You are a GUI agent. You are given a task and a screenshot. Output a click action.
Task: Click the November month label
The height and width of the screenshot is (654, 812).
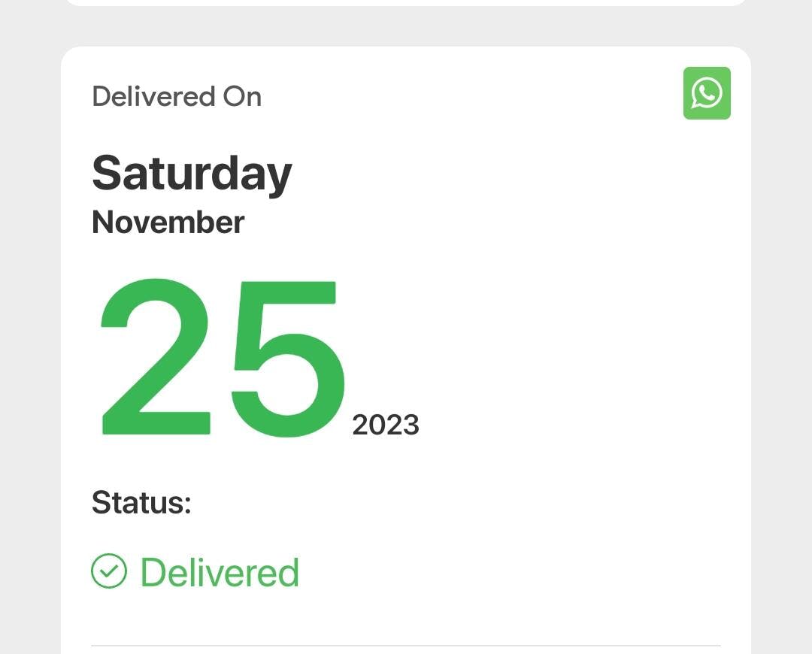tap(168, 223)
